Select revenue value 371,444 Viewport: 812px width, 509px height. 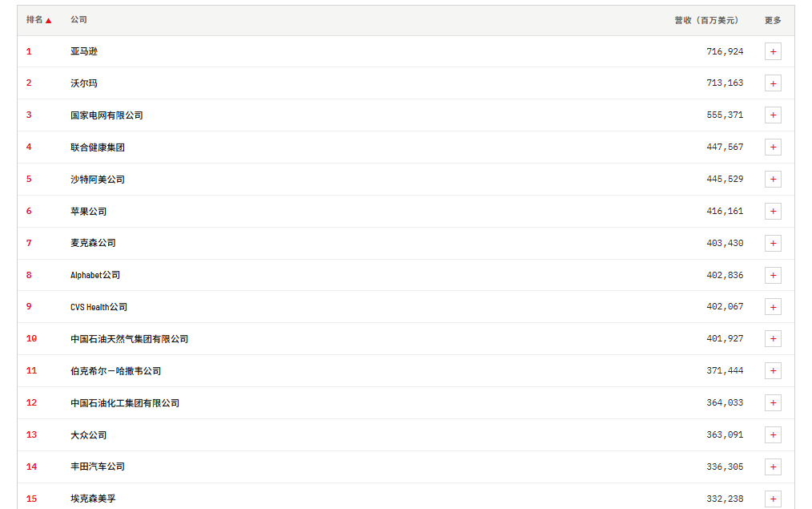click(x=725, y=370)
